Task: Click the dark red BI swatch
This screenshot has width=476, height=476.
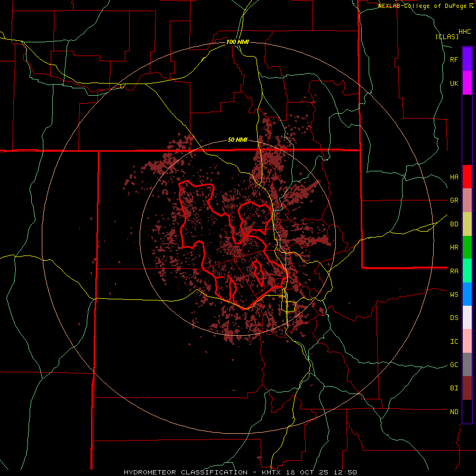Action: [467, 388]
